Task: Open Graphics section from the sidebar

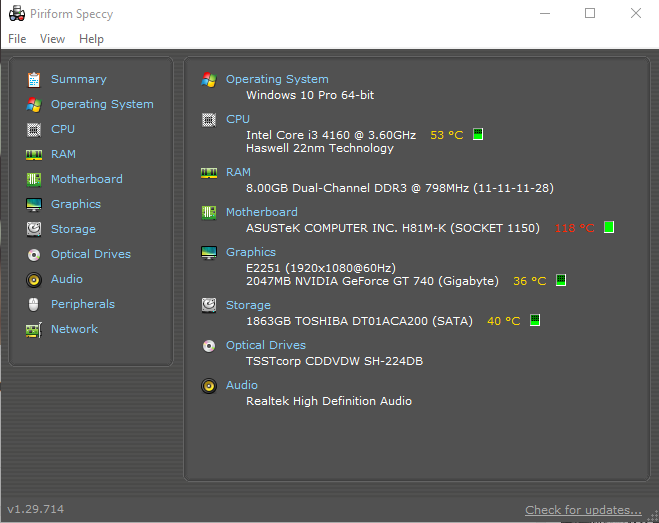Action: [x=76, y=204]
